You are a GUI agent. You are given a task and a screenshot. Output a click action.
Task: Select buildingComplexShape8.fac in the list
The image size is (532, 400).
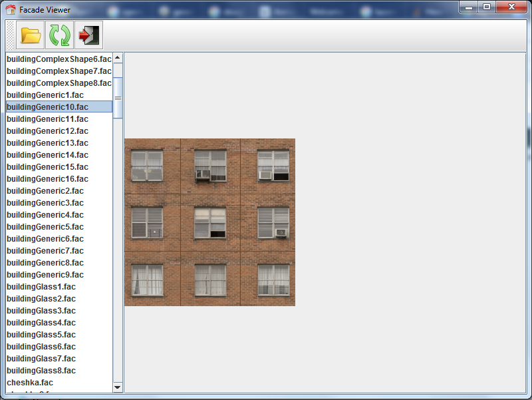pos(59,83)
